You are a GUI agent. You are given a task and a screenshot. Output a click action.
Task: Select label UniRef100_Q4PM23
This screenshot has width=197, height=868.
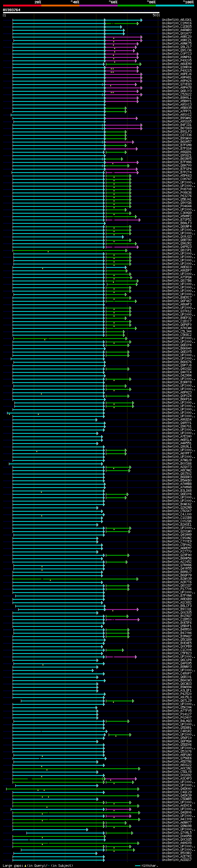(x=177, y=247)
